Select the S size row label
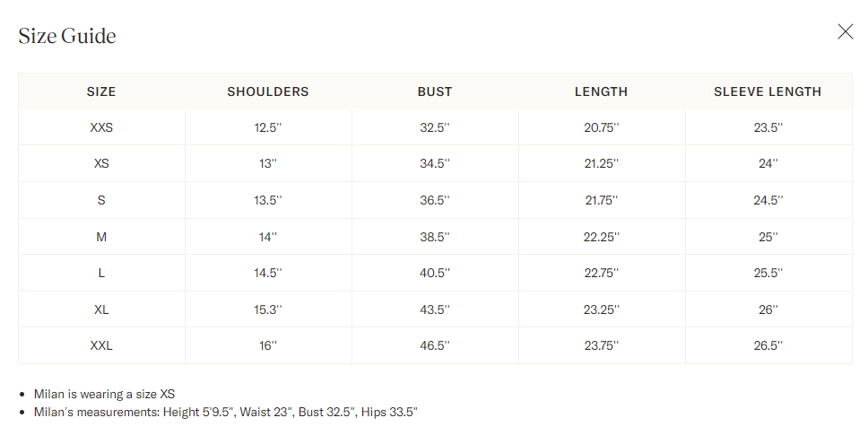This screenshot has width=868, height=444. pyautogui.click(x=101, y=200)
